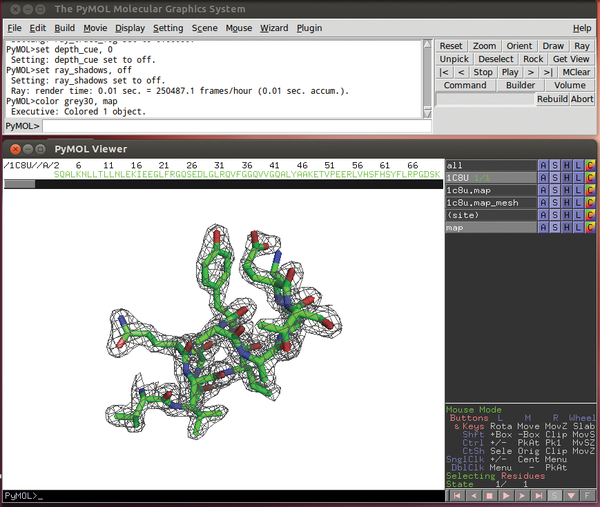600x507 pixels.
Task: Open the Action menu for the all row
Action: click(543, 164)
